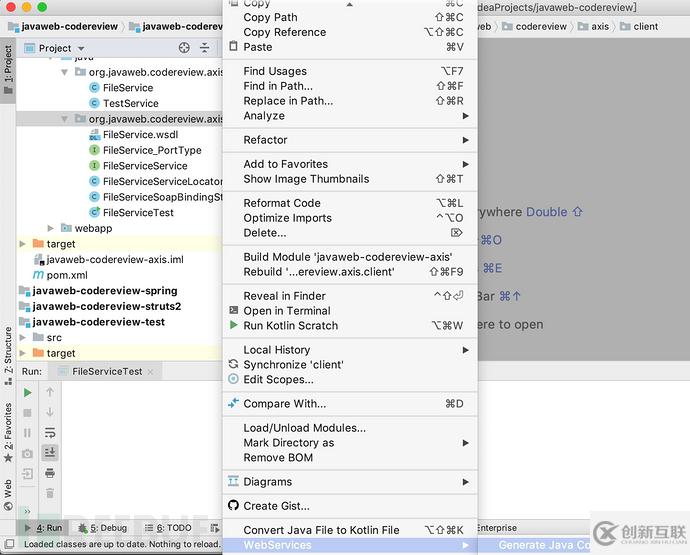Click the GitHub icon beside Create Gist

(x=233, y=505)
